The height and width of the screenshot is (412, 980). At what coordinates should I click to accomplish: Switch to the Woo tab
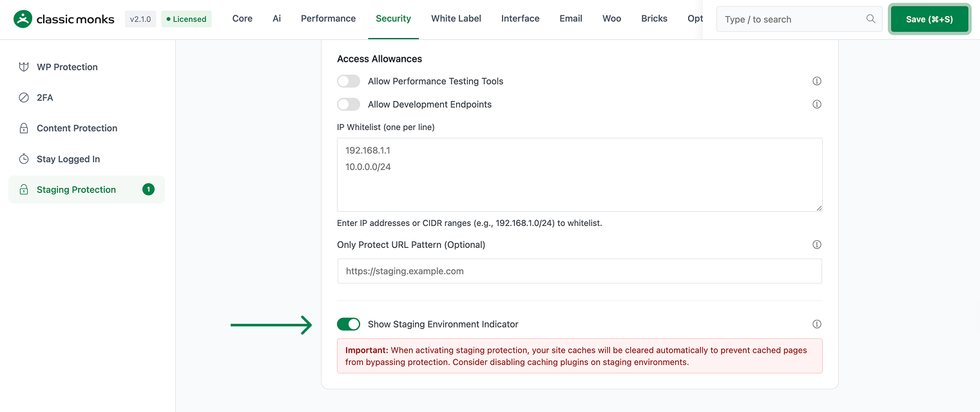click(x=611, y=19)
